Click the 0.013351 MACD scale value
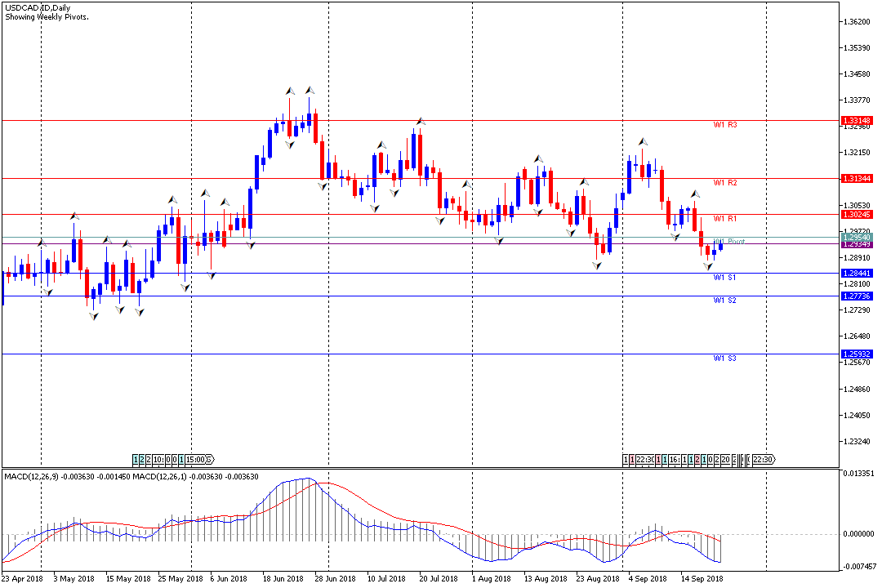Image resolution: width=882 pixels, height=588 pixels. (x=858, y=473)
